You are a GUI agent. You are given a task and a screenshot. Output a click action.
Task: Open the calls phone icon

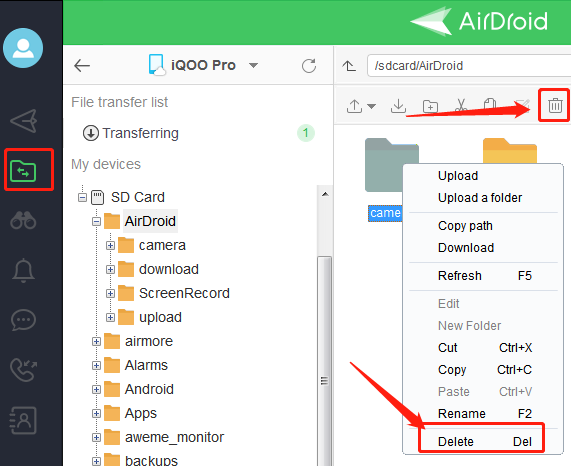click(x=23, y=369)
